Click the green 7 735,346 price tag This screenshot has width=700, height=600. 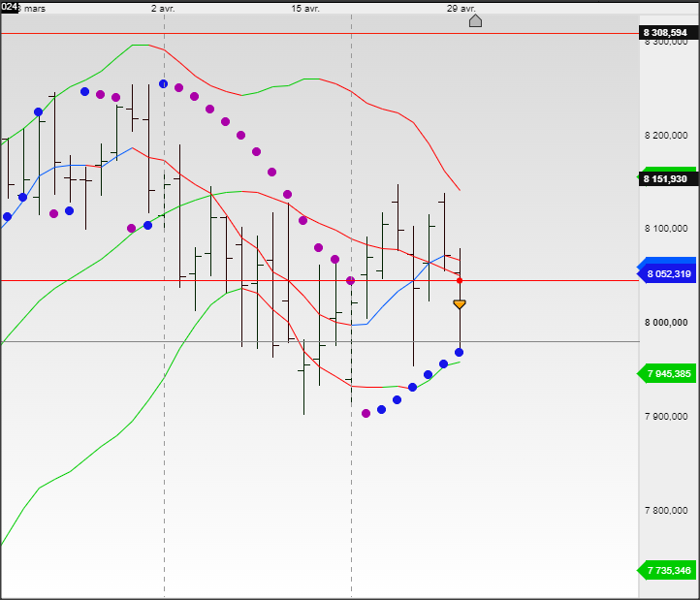click(666, 570)
